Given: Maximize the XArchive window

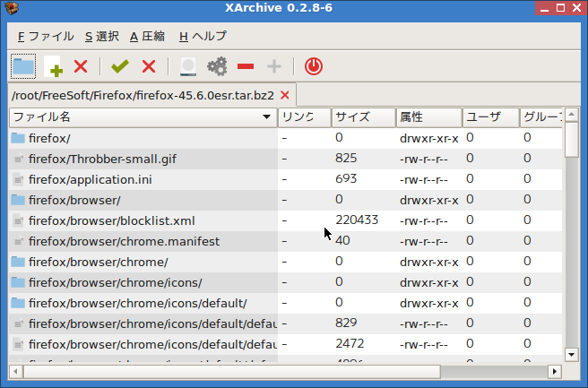Looking at the screenshot, I should click(x=560, y=8).
